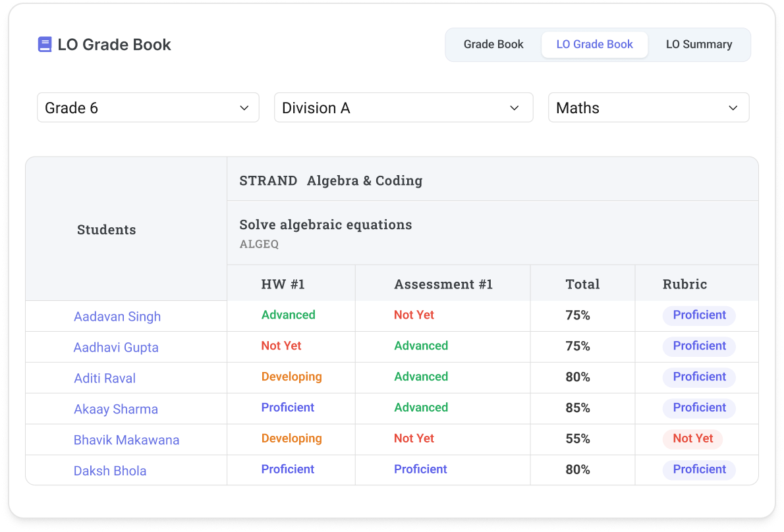Click Aditi Raval's Assessment #1 Advanced grade
784x532 pixels.
pos(421,377)
